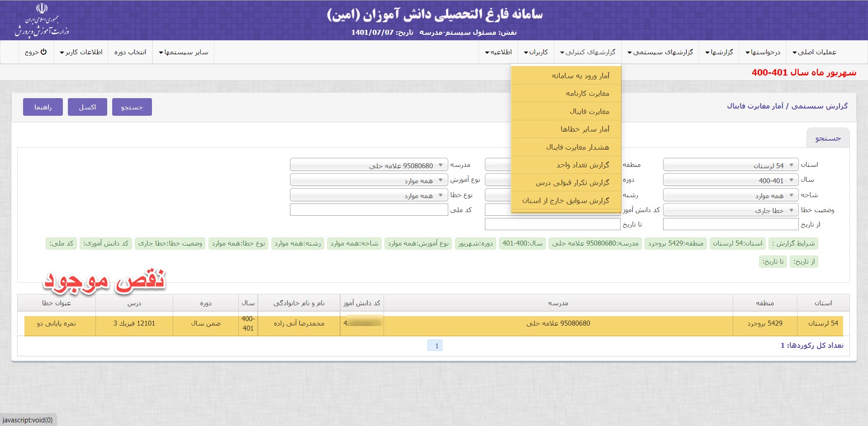Viewport: 868px width, 426px height.
Task: Expand the استان province dropdown
Action: coord(730,165)
